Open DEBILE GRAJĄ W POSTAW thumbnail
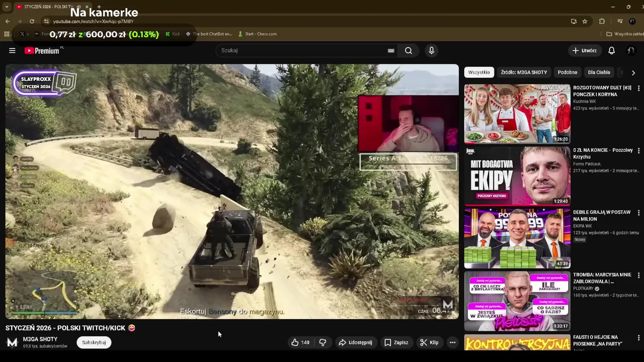This screenshot has width=644, height=362. point(517,238)
